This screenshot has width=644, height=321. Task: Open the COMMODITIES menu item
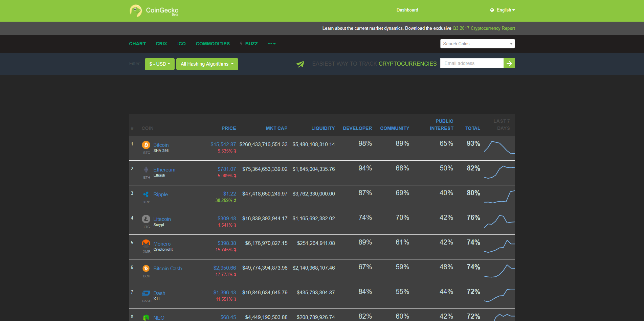pos(213,44)
